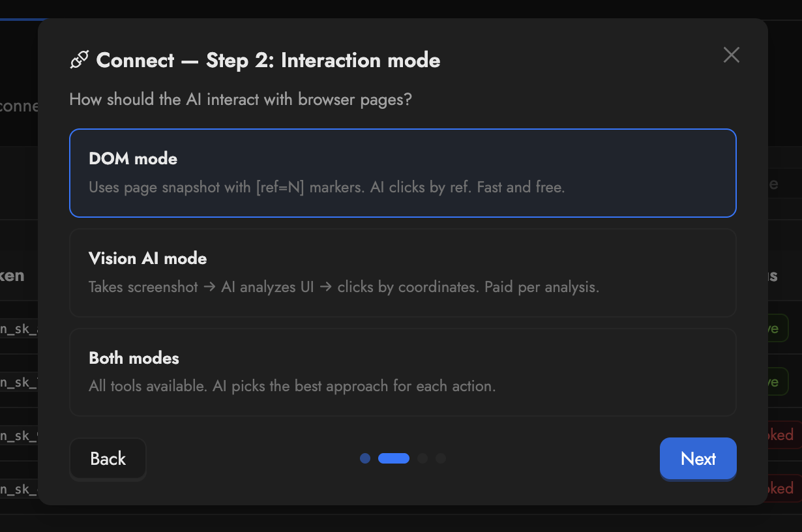Go back with the Back button
802x532 pixels.
[108, 459]
